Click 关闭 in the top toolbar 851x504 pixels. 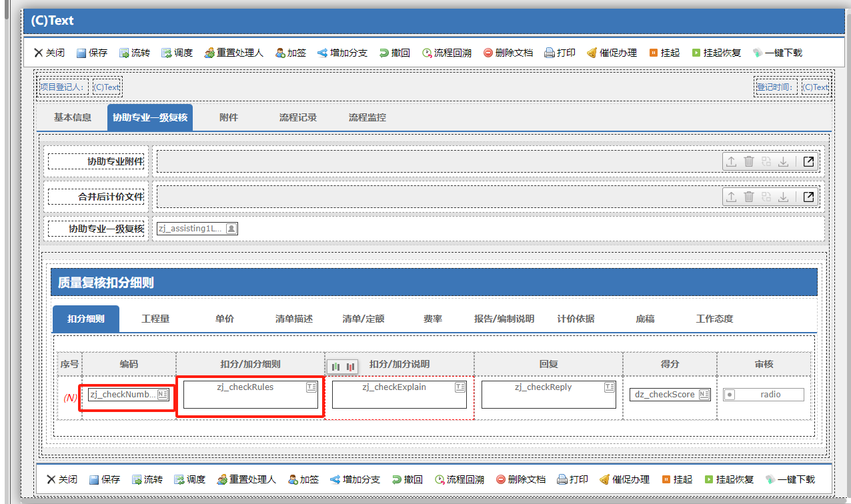tap(49, 53)
